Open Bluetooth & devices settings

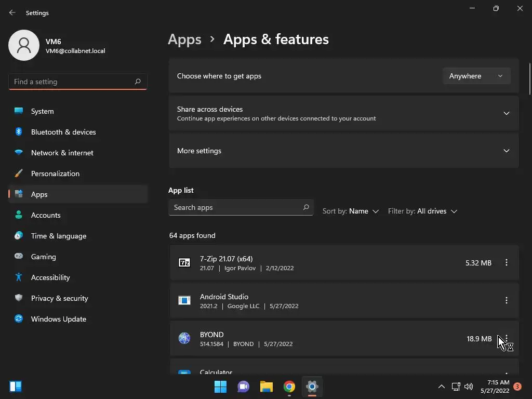point(63,132)
